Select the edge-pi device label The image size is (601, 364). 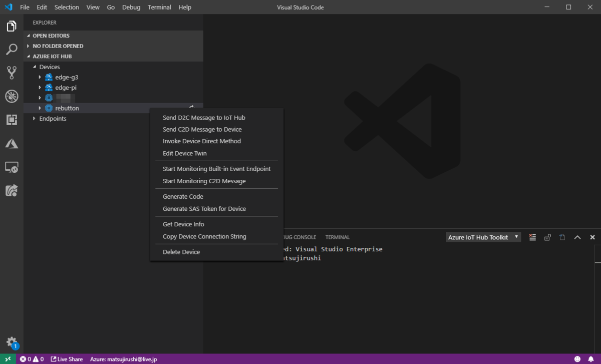[x=66, y=88]
